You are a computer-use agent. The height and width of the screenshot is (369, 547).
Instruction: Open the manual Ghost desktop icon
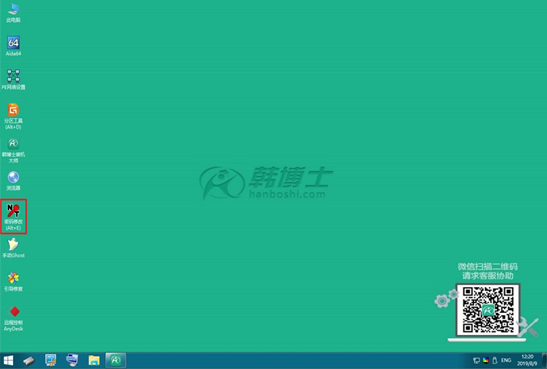pos(13,248)
